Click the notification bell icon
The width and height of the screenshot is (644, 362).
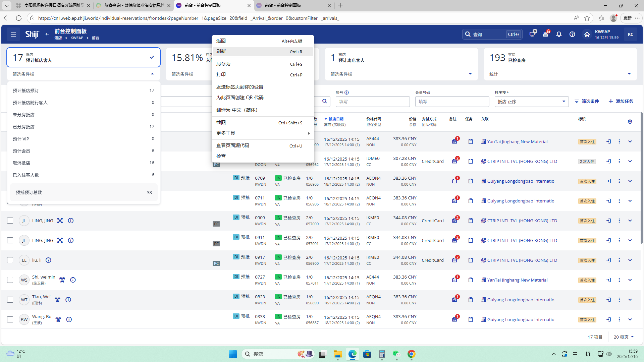(x=559, y=34)
